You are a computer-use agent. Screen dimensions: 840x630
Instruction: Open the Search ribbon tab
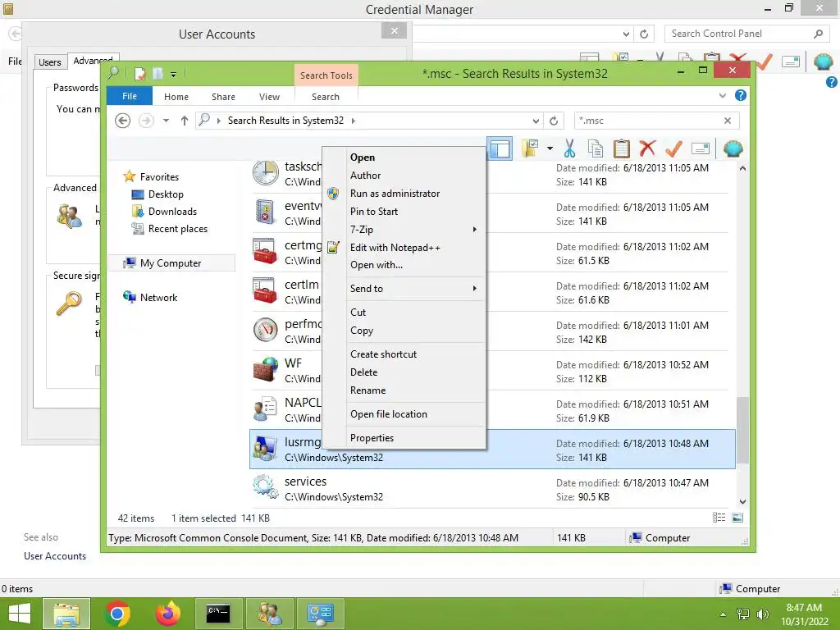326,97
